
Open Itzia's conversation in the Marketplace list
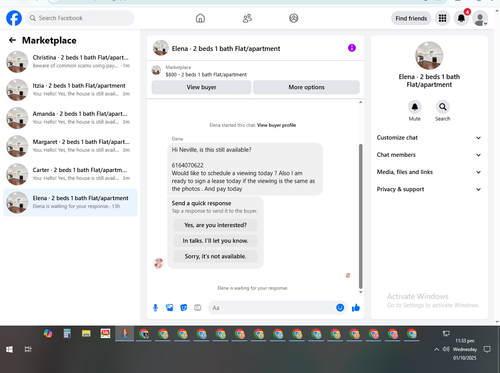point(70,90)
